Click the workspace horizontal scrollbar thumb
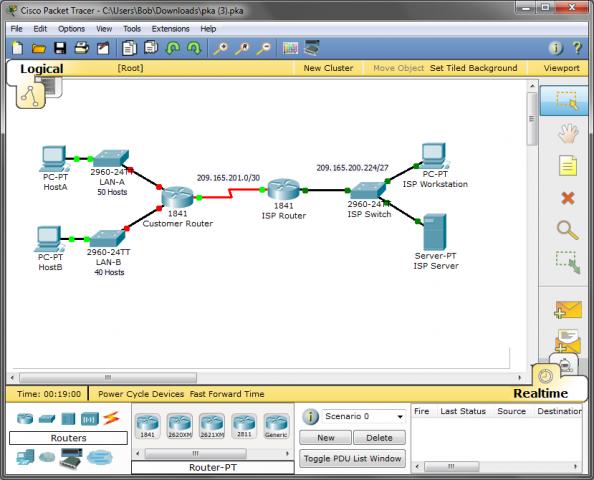The height and width of the screenshot is (480, 594). pos(108,378)
